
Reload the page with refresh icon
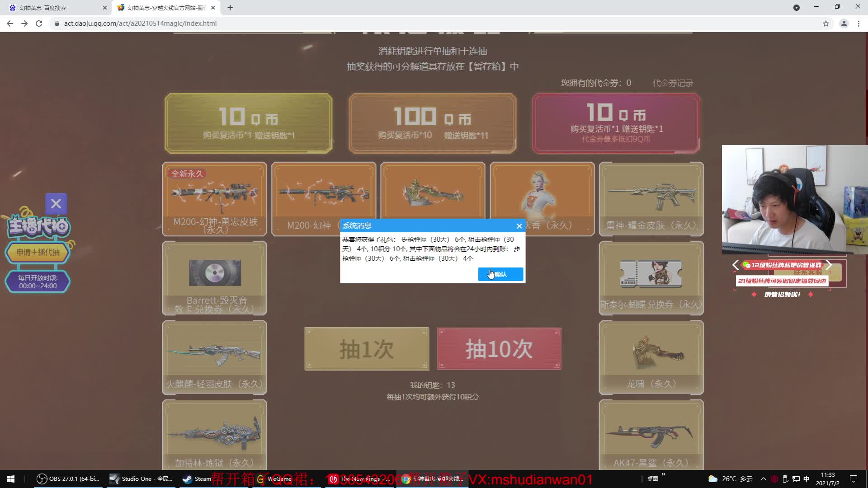point(39,23)
